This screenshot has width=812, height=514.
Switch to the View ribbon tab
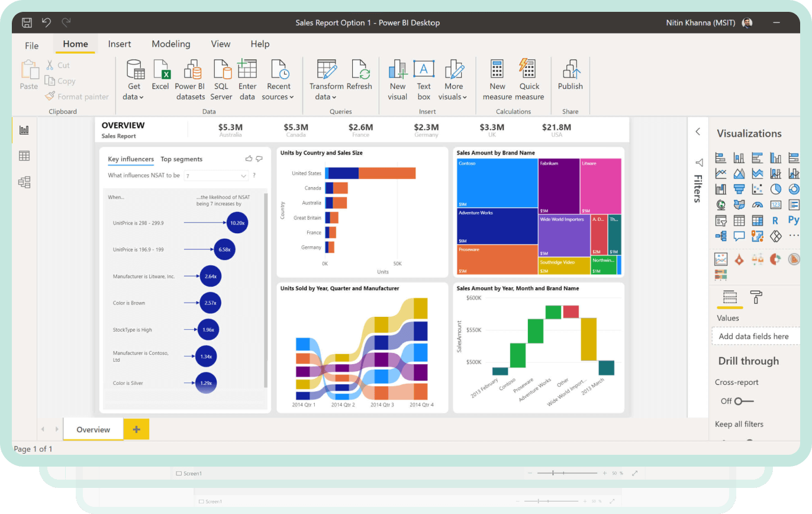(221, 44)
